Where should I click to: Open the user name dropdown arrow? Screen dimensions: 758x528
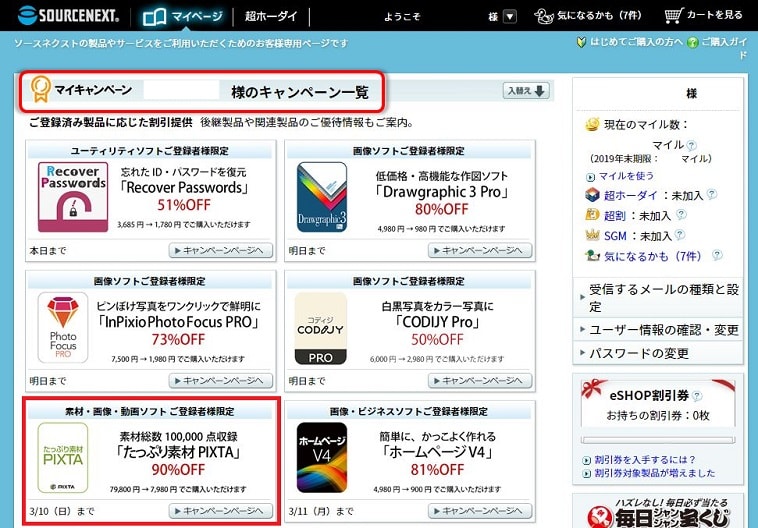[509, 16]
